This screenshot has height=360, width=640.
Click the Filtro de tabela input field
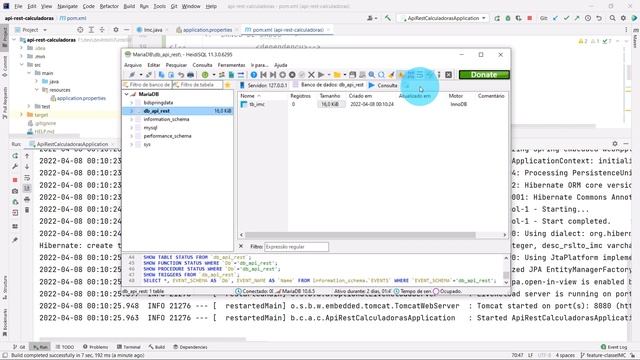point(198,85)
